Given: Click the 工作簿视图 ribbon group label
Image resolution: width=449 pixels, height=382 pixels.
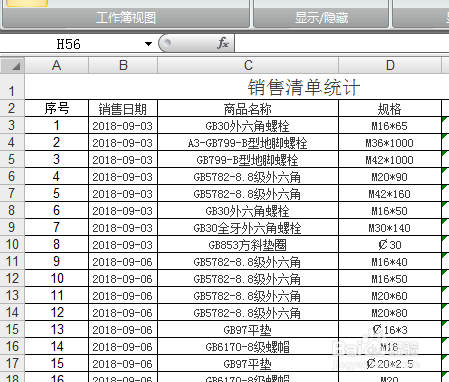Looking at the screenshot, I should pos(126,17).
